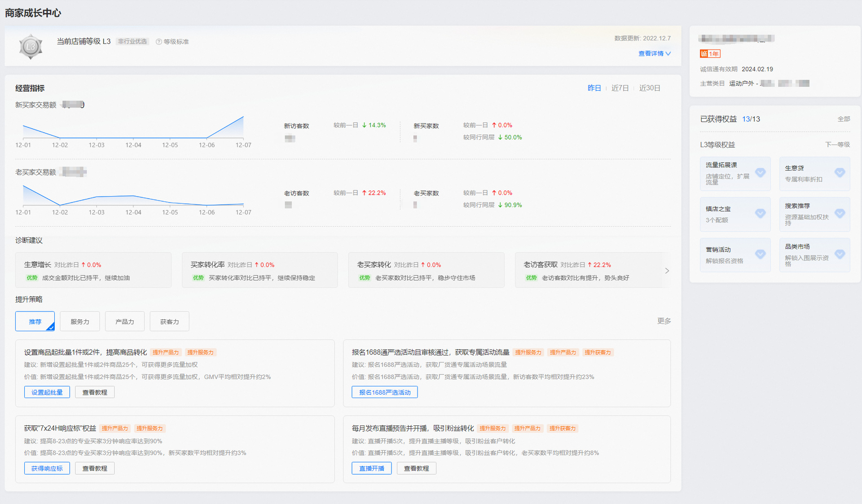Select the 推荐 strategy filter
This screenshot has width=862, height=504.
(35, 321)
